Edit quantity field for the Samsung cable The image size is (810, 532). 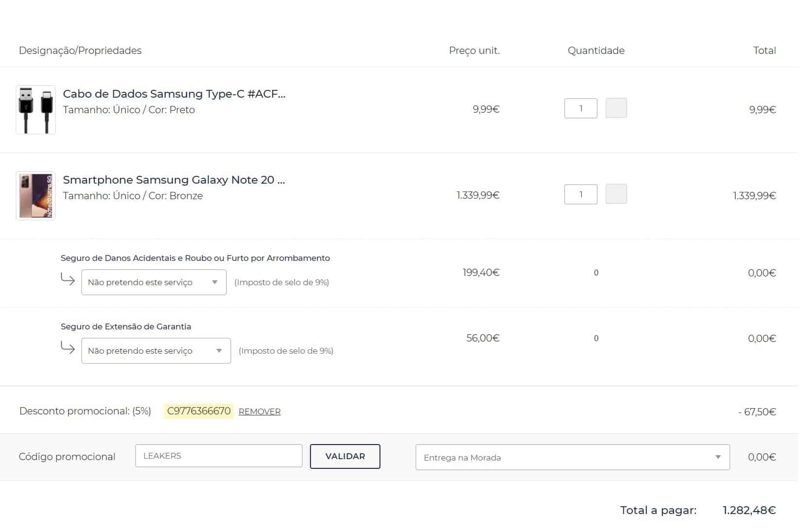581,108
